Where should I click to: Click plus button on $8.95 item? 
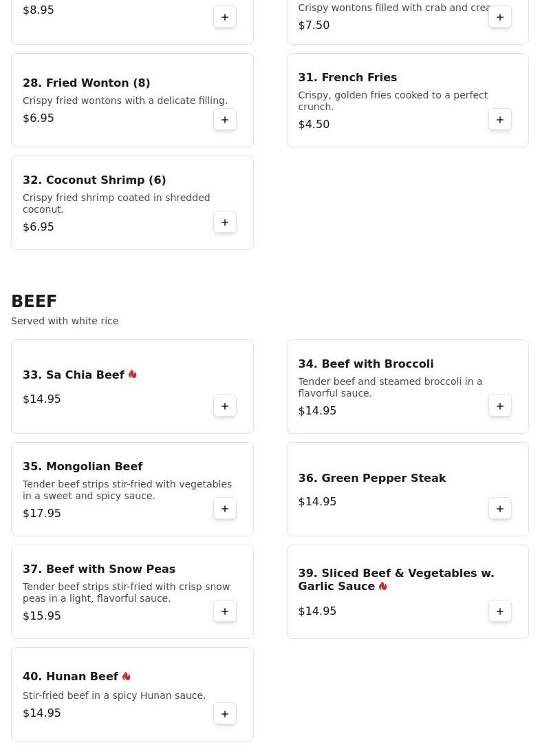225,17
